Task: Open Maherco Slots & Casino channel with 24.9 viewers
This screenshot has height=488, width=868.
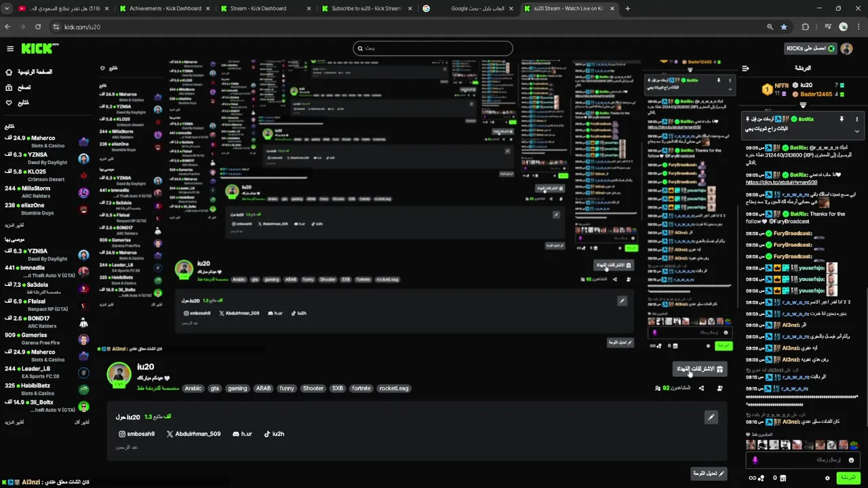Action: 46,142
